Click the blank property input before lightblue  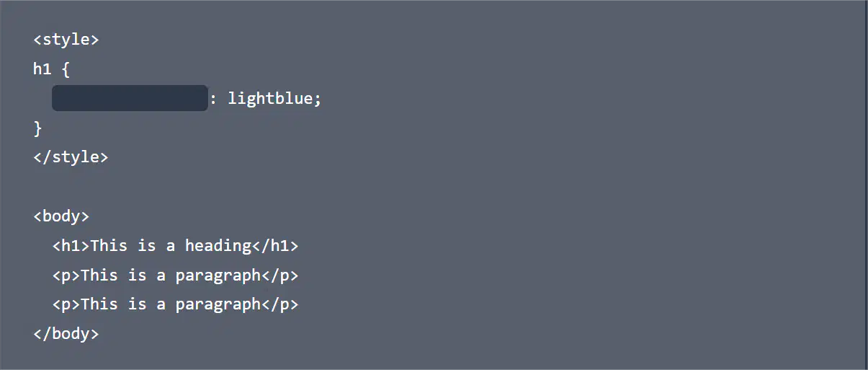[x=130, y=98]
